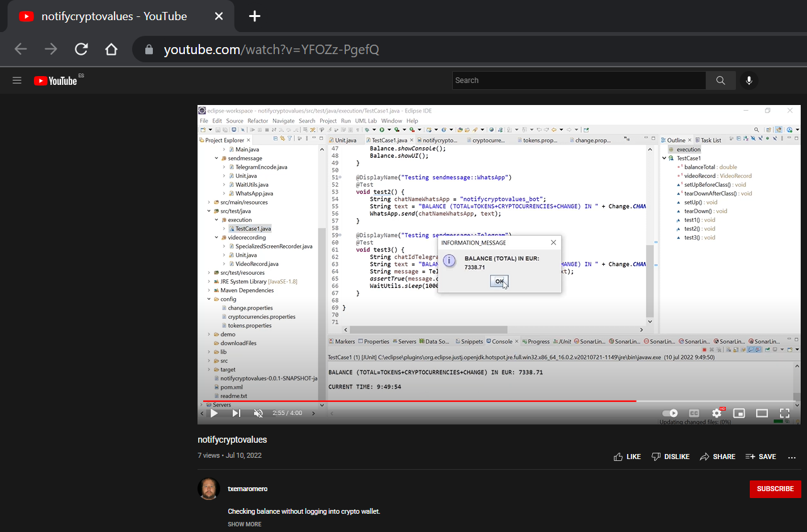Open Eclipse Refactor menu

pyautogui.click(x=258, y=121)
